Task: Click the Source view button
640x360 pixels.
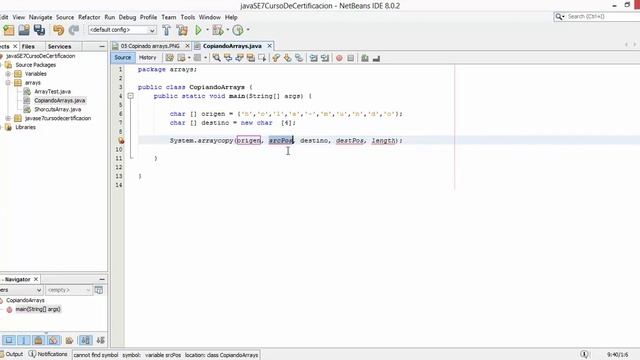Action: tap(122, 58)
